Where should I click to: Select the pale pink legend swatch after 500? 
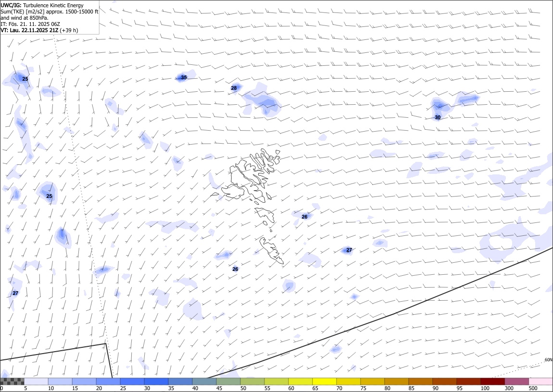540,381
